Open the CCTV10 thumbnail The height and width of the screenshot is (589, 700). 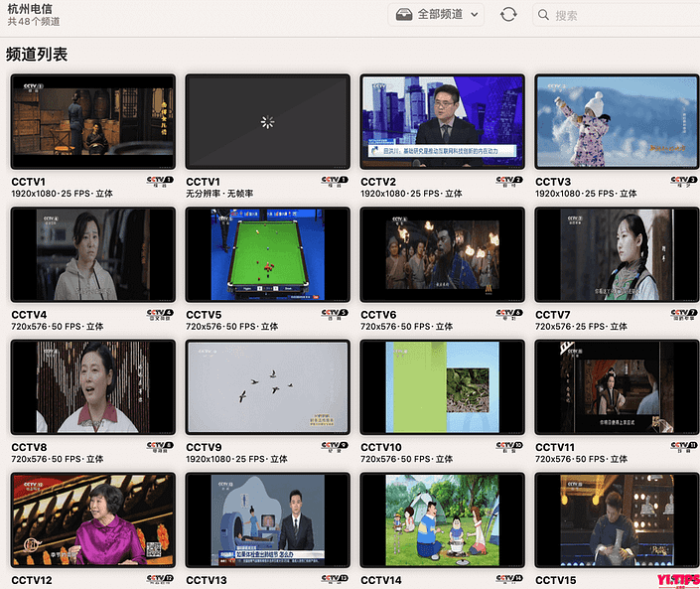443,387
